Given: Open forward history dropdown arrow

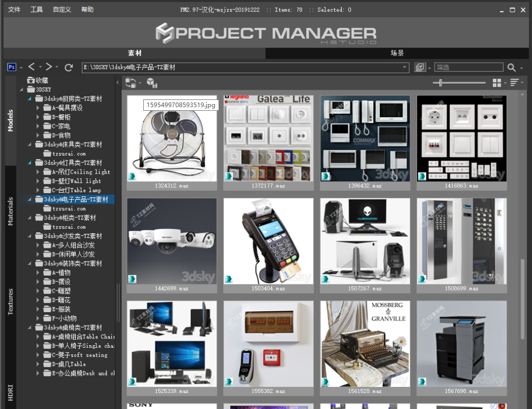Looking at the screenshot, I should tap(57, 67).
